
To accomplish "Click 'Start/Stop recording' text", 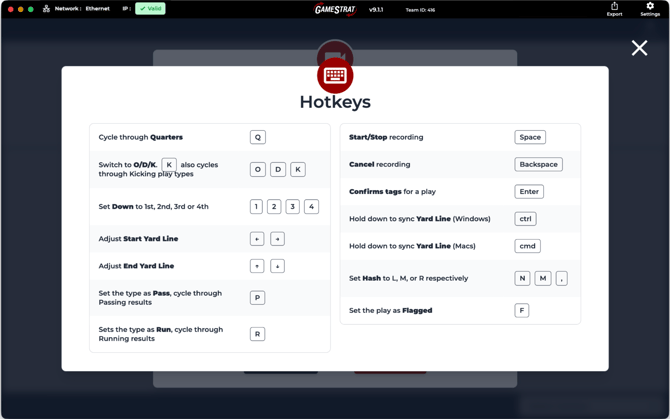I will pyautogui.click(x=386, y=137).
